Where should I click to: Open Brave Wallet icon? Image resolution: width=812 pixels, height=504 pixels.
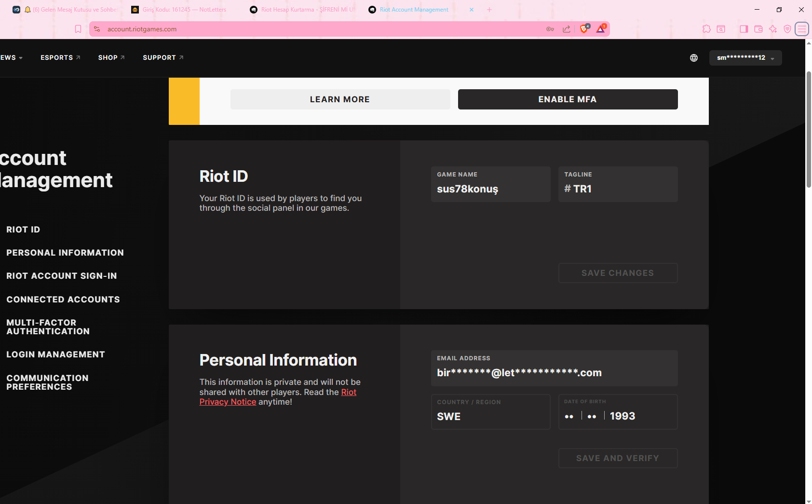(758, 29)
